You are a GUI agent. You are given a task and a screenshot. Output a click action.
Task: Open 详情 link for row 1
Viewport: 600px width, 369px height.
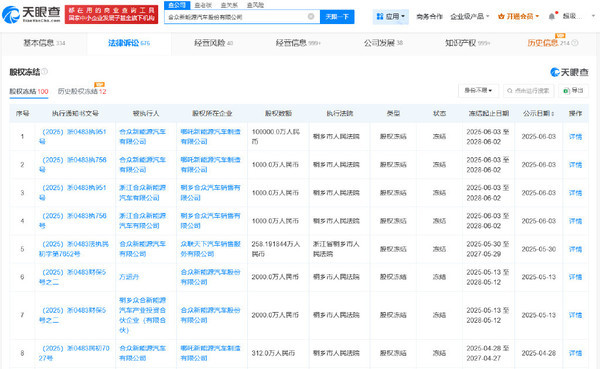pos(575,137)
